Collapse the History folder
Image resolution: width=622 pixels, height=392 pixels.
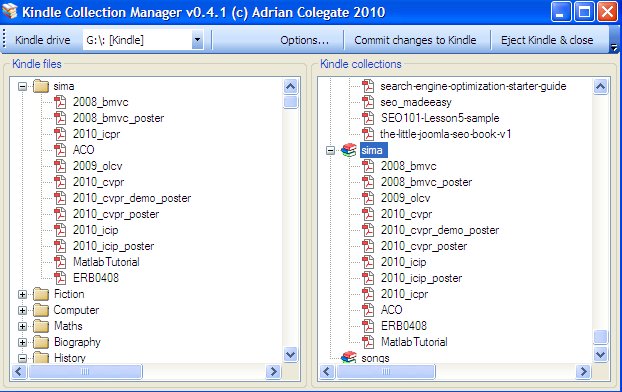pyautogui.click(x=23, y=358)
